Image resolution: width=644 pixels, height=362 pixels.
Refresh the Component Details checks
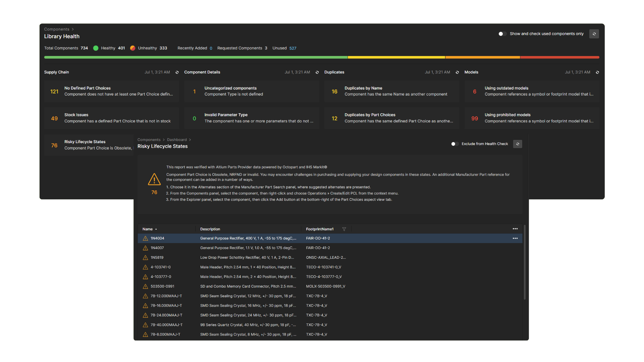click(317, 72)
